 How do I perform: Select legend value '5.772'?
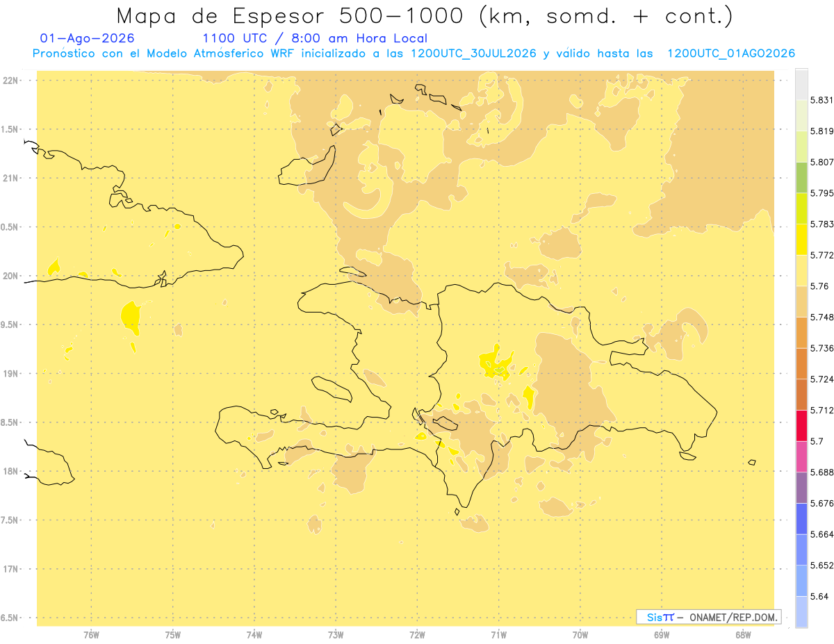pyautogui.click(x=821, y=255)
